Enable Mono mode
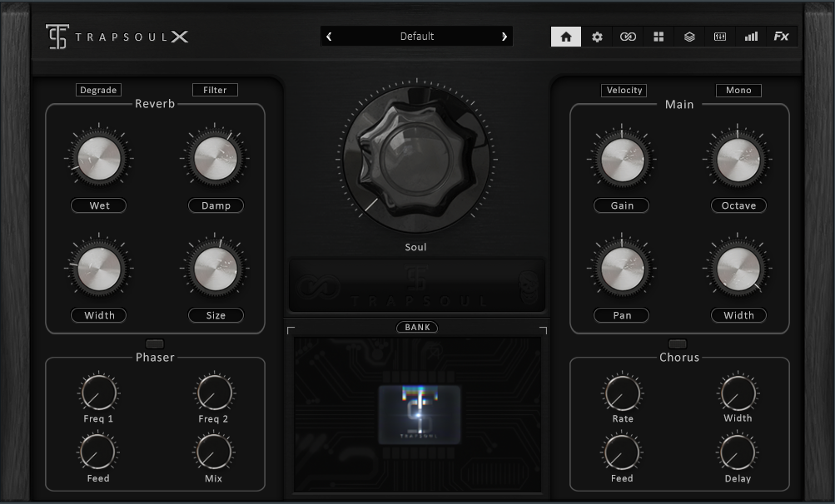 click(738, 91)
